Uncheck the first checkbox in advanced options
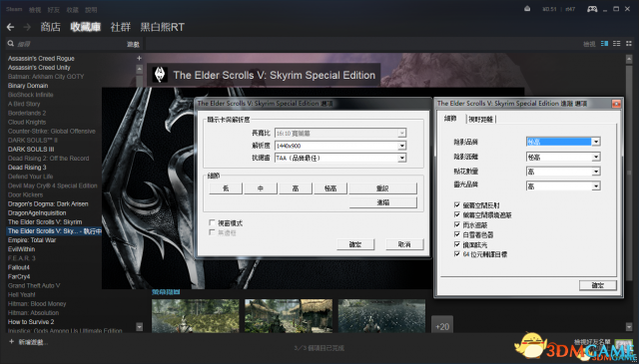Screen dimensions: 639x364 tap(457, 205)
